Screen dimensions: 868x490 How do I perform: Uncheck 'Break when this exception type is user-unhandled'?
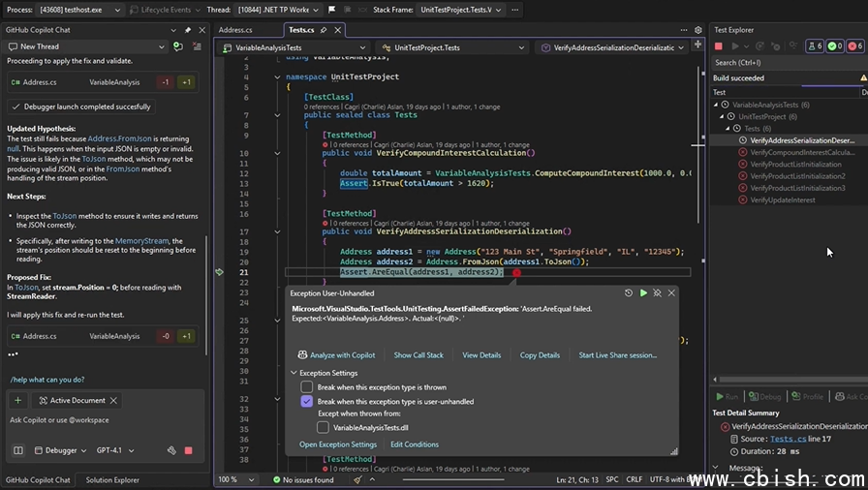[x=307, y=401]
